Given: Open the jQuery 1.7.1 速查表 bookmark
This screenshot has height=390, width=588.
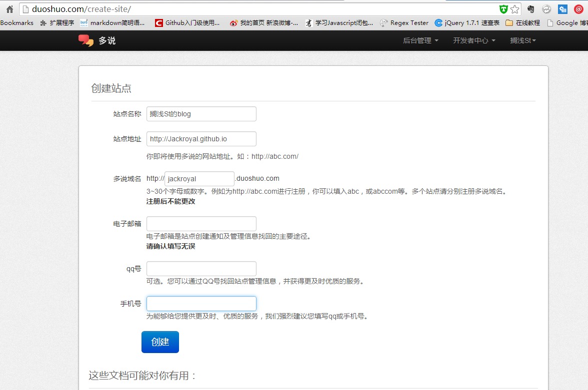Looking at the screenshot, I should coord(467,23).
